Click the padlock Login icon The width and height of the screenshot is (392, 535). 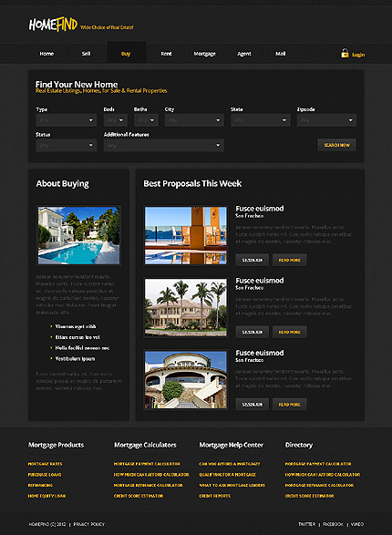tap(345, 53)
